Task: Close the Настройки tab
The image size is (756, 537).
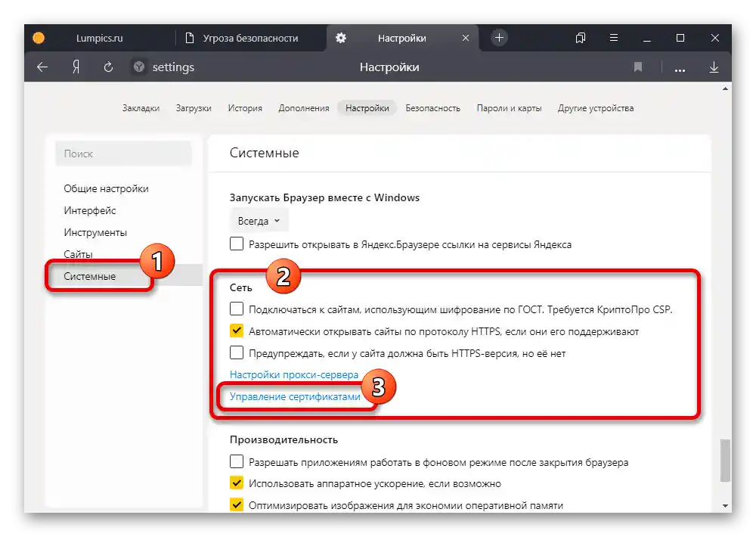Action: (466, 38)
